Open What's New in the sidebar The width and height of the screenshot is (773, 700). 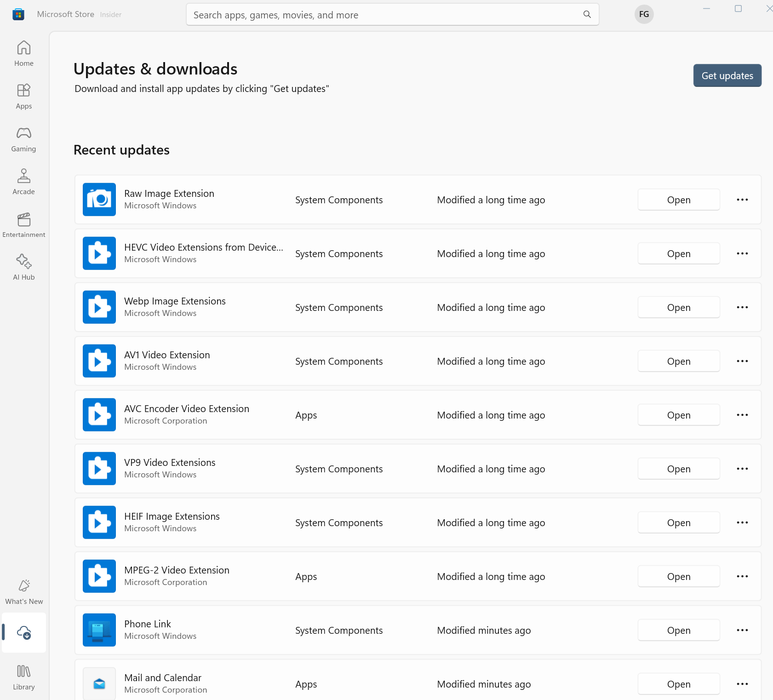(x=24, y=592)
